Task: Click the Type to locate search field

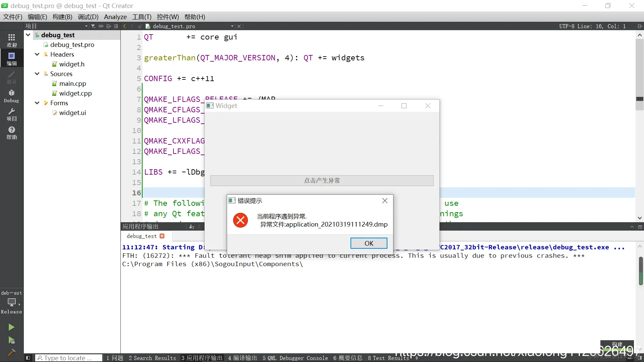Action: coord(68,358)
